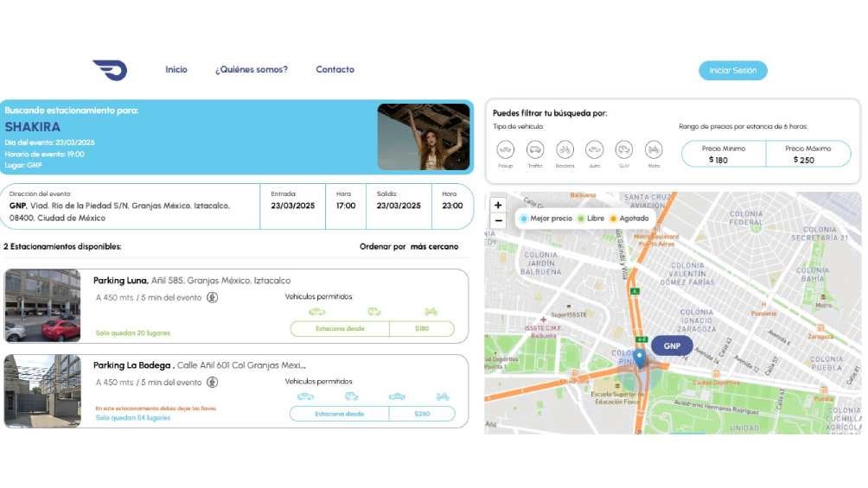Click walking icon for Parking Luna
The width and height of the screenshot is (868, 488).
click(212, 298)
